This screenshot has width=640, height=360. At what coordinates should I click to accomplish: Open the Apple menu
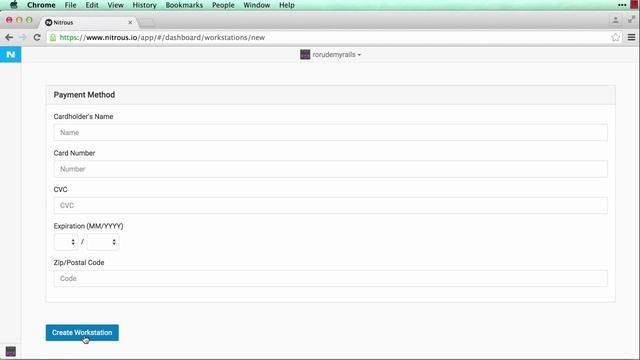[x=13, y=5]
